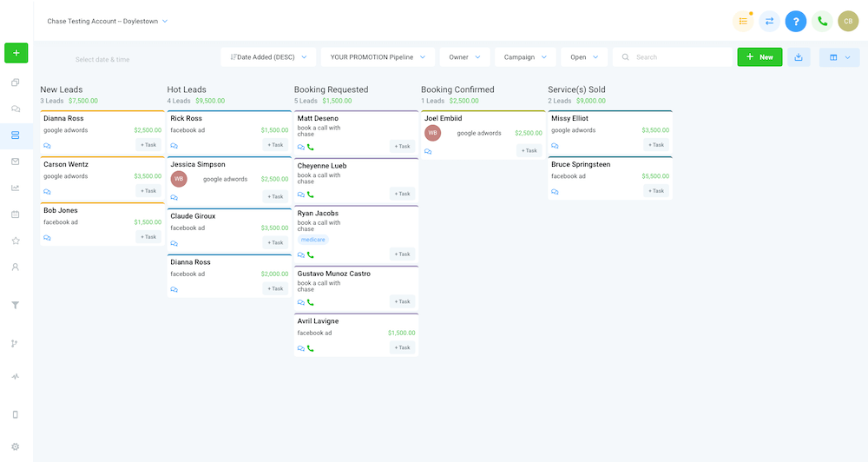Click the Booking Confirmed column header

[x=457, y=89]
